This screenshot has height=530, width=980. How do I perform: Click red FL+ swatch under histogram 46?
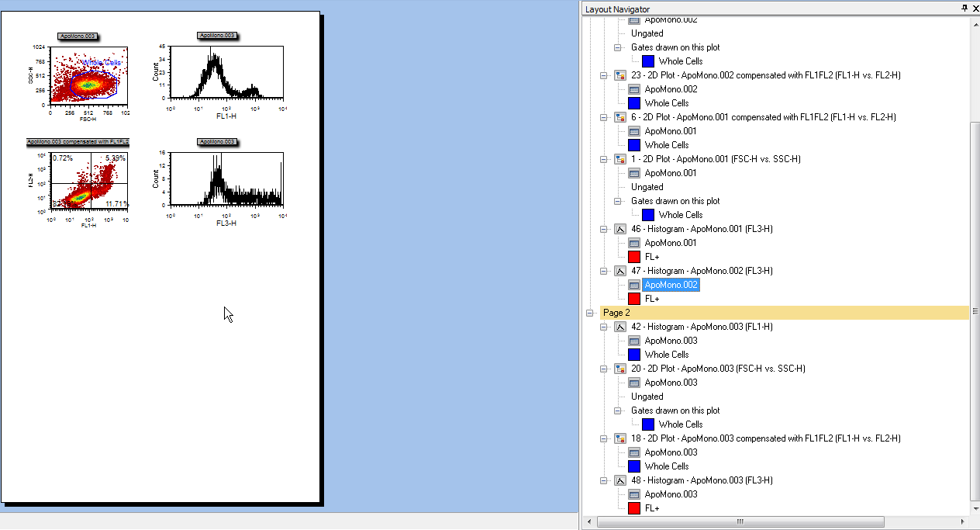pyautogui.click(x=633, y=257)
